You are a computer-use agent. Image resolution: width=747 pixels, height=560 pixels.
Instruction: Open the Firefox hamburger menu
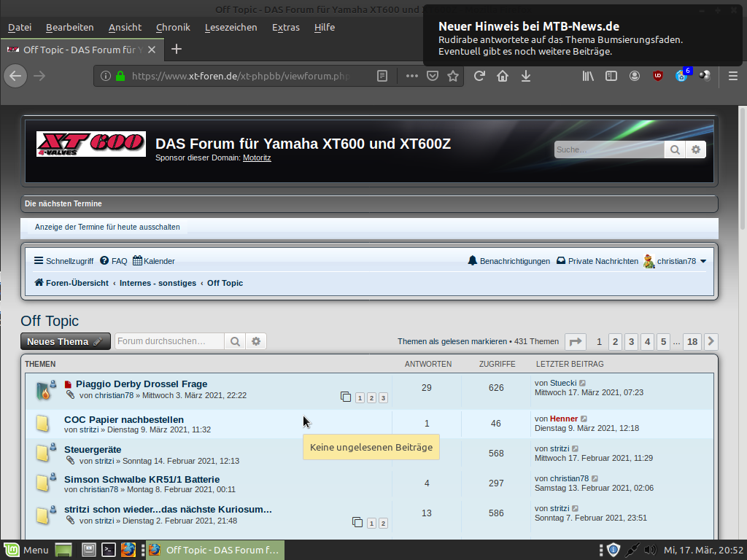coord(733,76)
